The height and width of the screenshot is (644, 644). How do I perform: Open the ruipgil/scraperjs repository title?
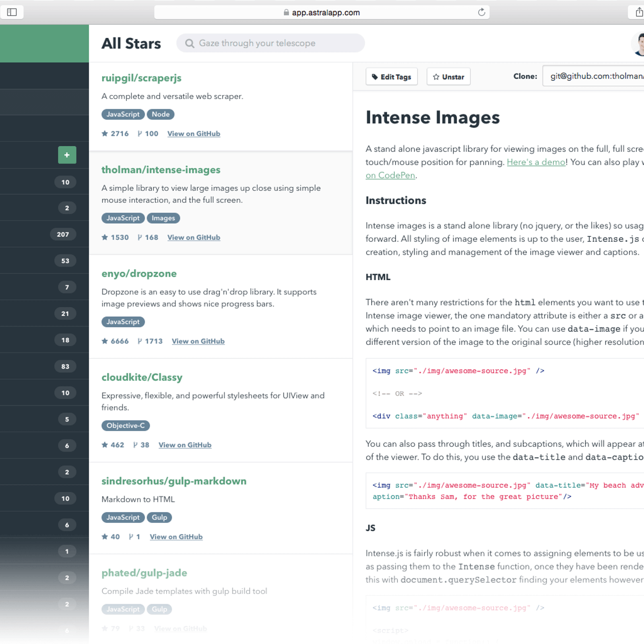141,78
